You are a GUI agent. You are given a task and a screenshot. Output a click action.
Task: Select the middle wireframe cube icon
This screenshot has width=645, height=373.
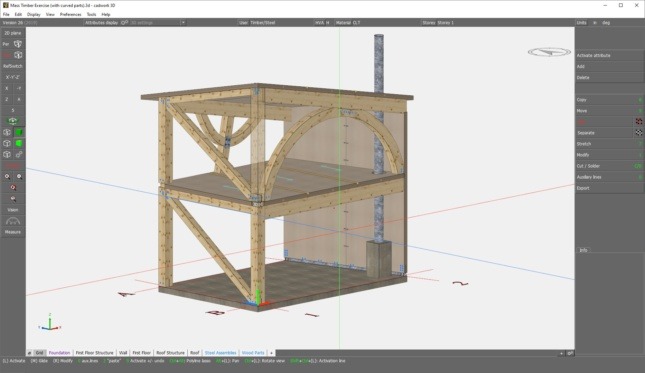[7, 144]
